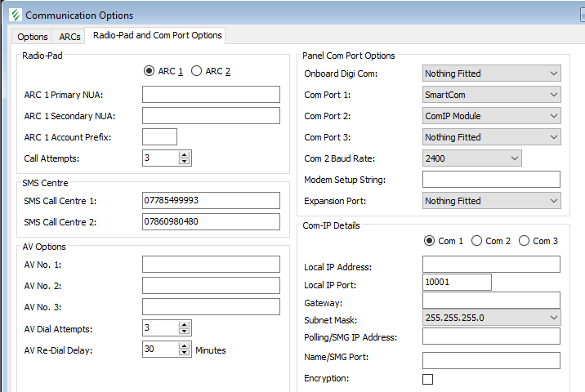The image size is (585, 392).
Task: Increase AV Re-Dial Delay with up arrow
Action: (185, 345)
